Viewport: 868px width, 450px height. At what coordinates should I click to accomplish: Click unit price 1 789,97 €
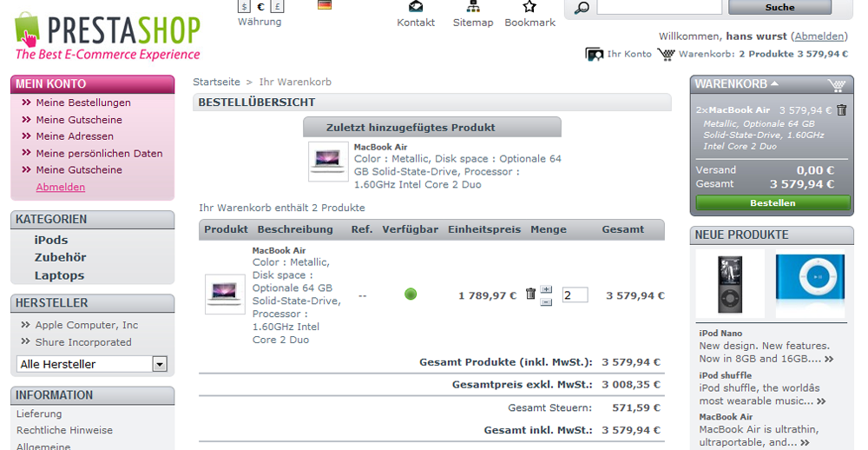point(487,296)
